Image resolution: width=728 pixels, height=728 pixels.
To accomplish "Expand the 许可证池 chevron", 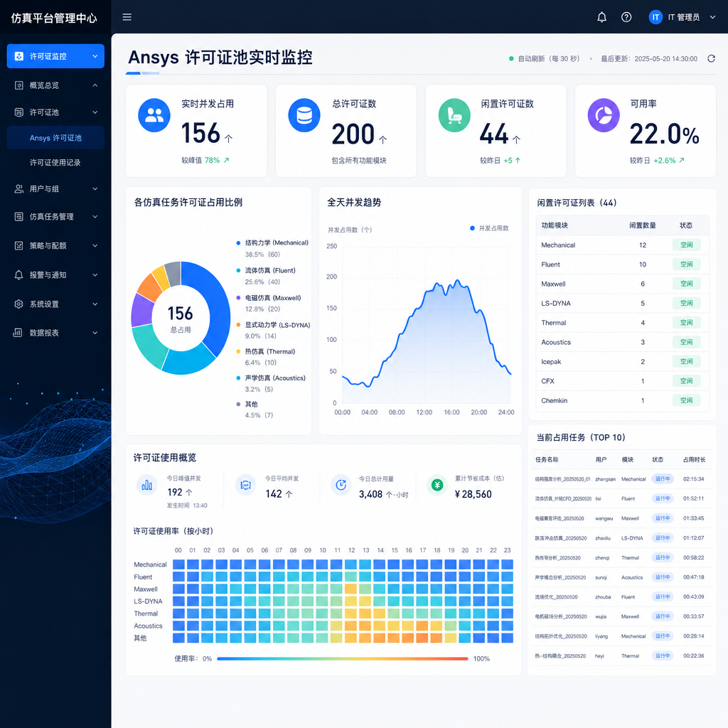I will (x=95, y=112).
